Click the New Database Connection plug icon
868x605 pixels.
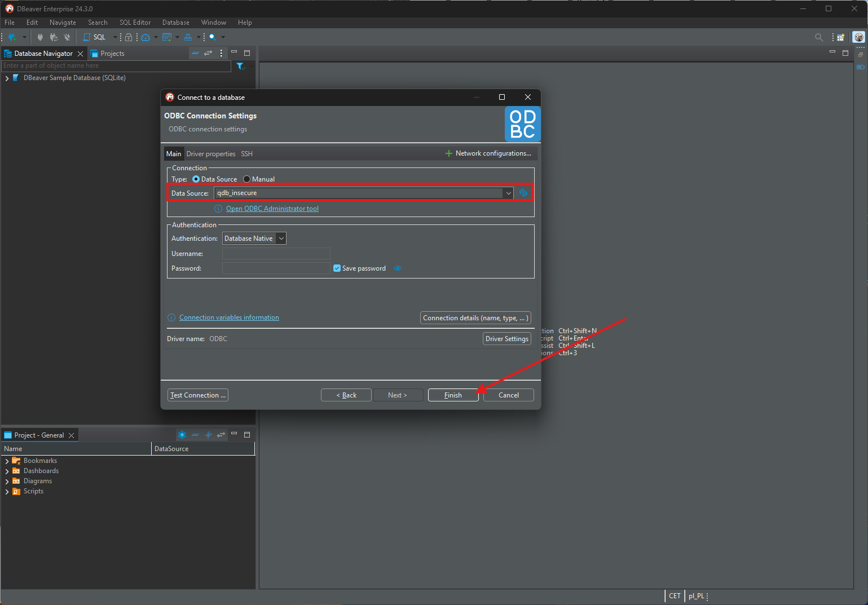pyautogui.click(x=12, y=37)
